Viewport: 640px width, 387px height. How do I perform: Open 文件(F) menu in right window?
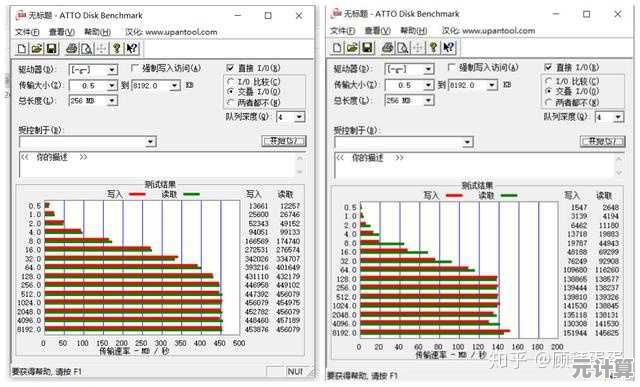click(x=342, y=31)
